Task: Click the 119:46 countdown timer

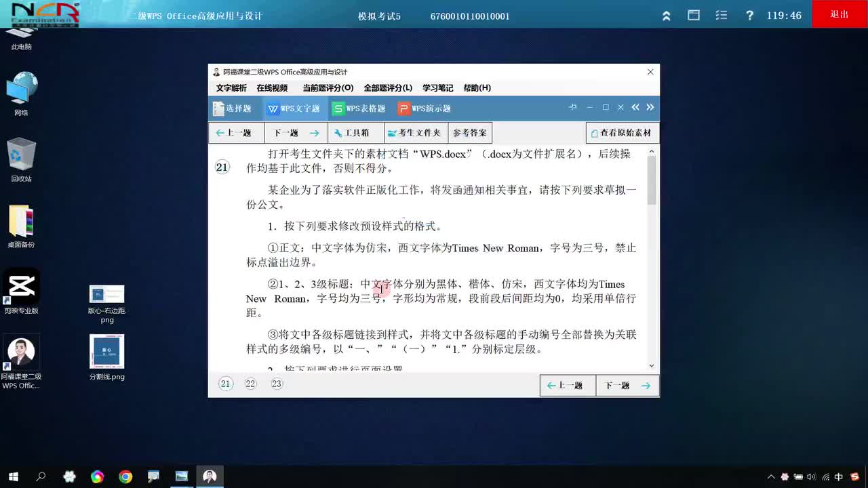Action: 784,16
